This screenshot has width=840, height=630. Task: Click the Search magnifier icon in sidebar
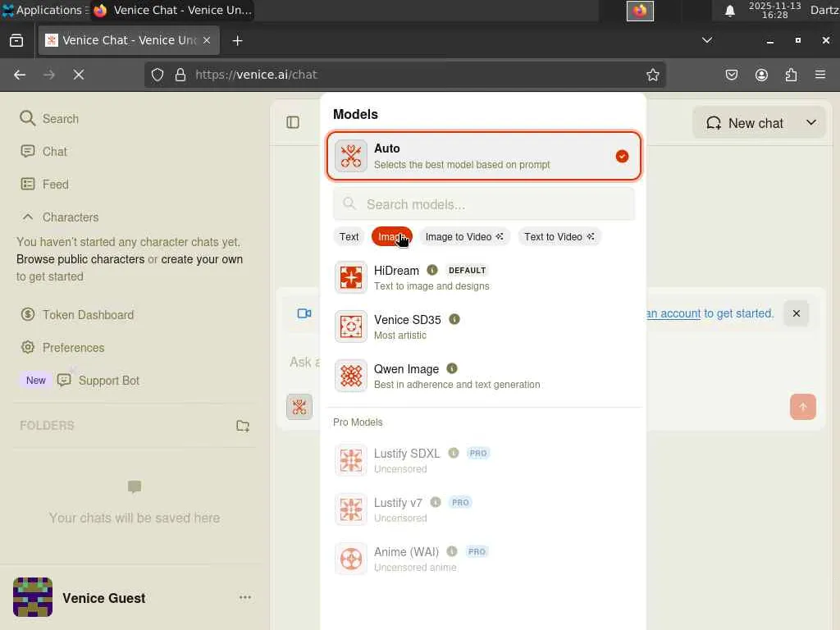[x=27, y=118]
